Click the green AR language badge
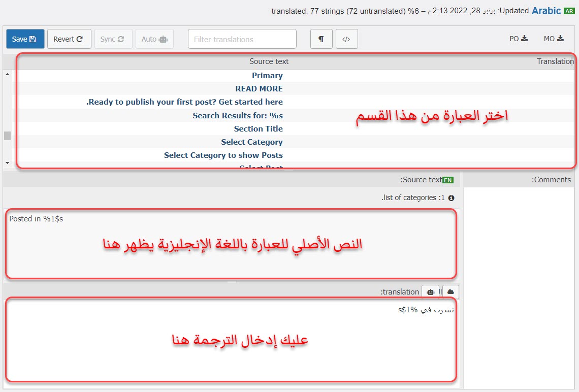 point(569,11)
